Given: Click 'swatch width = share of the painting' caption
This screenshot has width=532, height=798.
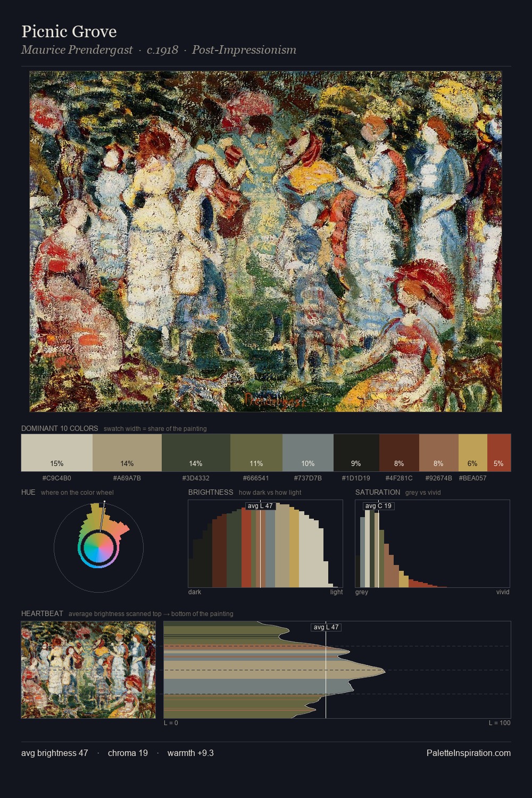Looking at the screenshot, I should (155, 429).
